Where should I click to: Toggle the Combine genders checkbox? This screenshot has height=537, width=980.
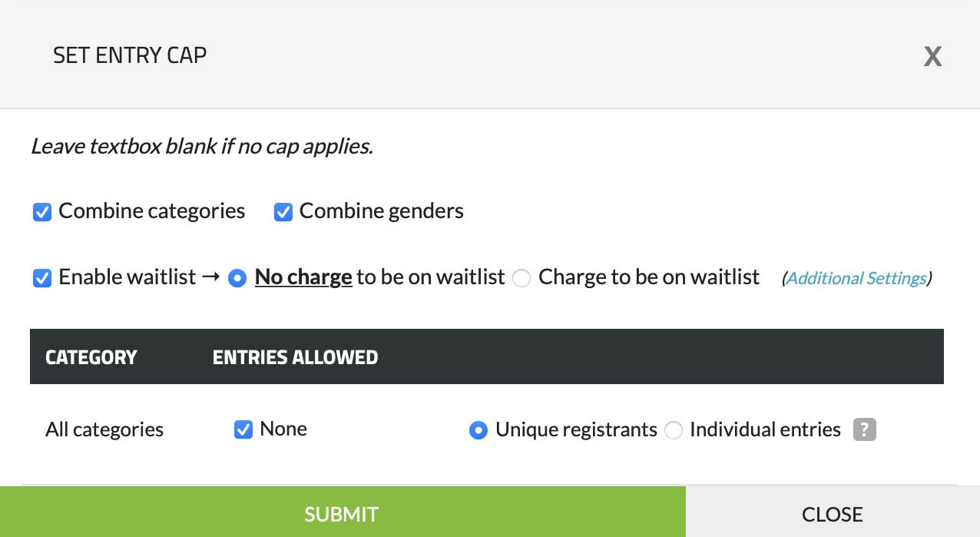(x=283, y=212)
